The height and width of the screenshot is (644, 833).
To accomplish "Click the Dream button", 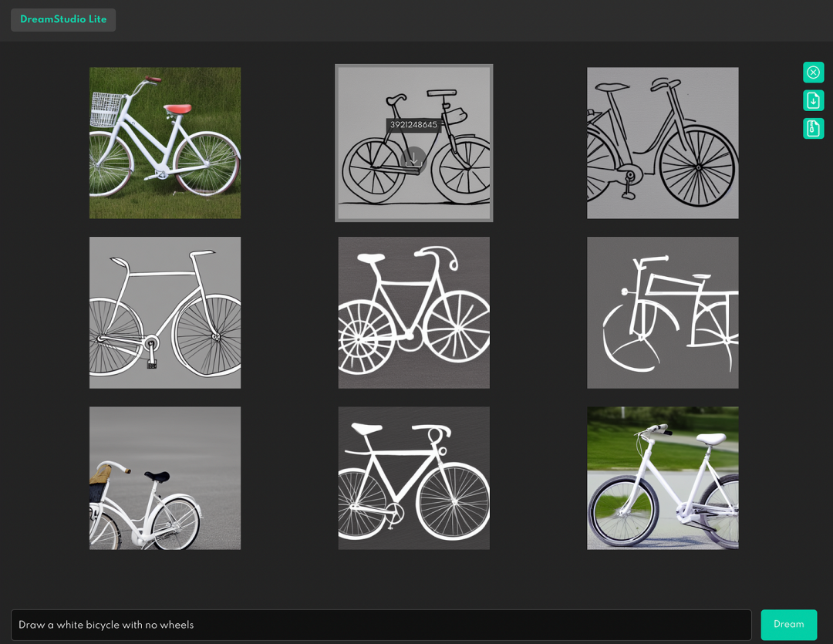I will [x=788, y=625].
